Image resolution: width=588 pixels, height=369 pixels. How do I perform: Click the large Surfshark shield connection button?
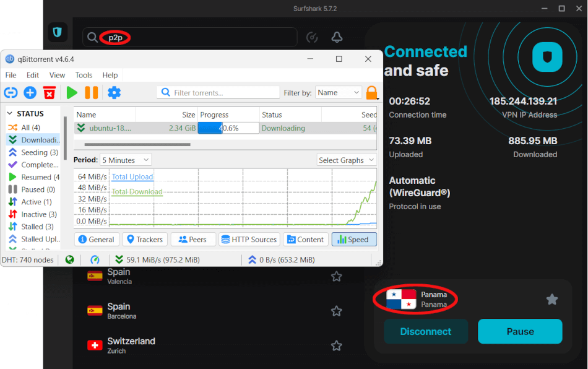point(547,57)
